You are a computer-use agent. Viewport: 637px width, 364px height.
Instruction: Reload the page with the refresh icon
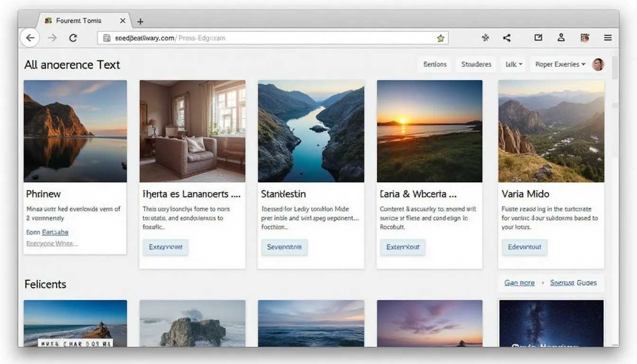click(x=73, y=38)
